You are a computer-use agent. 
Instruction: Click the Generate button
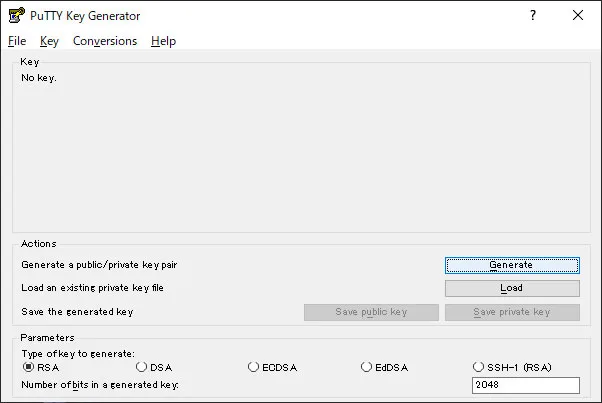[512, 265]
